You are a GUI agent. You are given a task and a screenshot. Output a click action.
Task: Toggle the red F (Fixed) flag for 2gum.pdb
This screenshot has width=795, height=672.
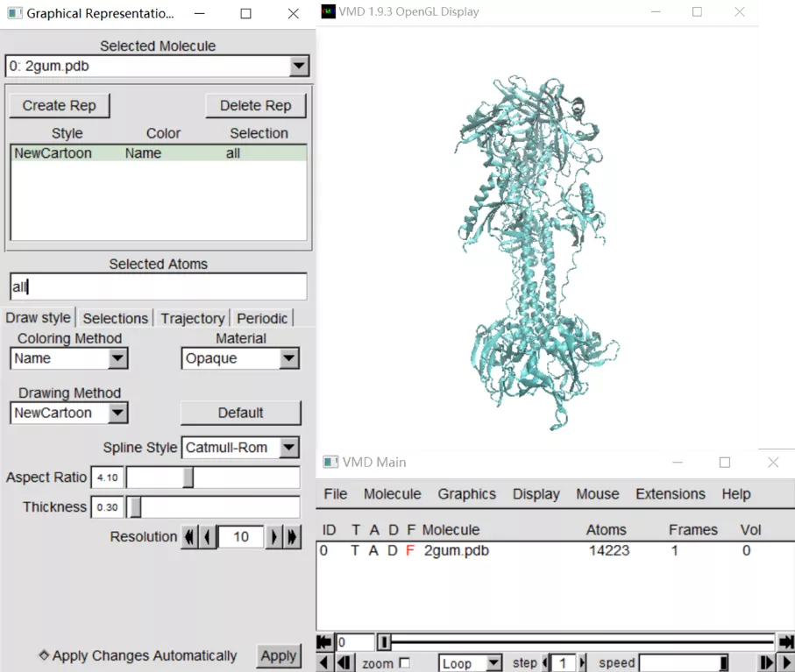click(411, 551)
